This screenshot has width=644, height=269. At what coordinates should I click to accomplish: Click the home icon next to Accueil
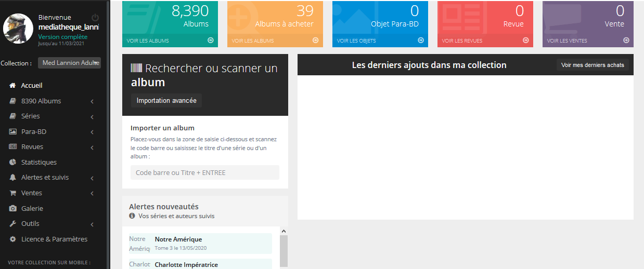pos(12,86)
